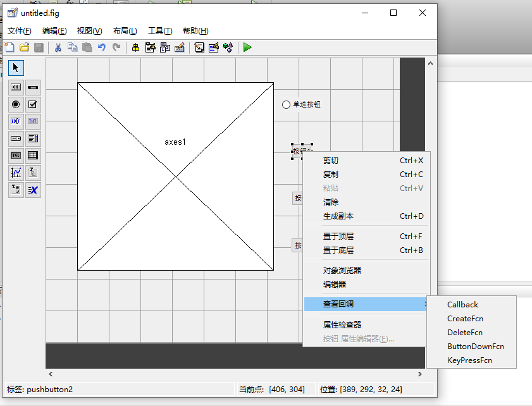Open the Object Browser toolbar icon
Viewport: 532px width, 406px height.
pos(228,47)
